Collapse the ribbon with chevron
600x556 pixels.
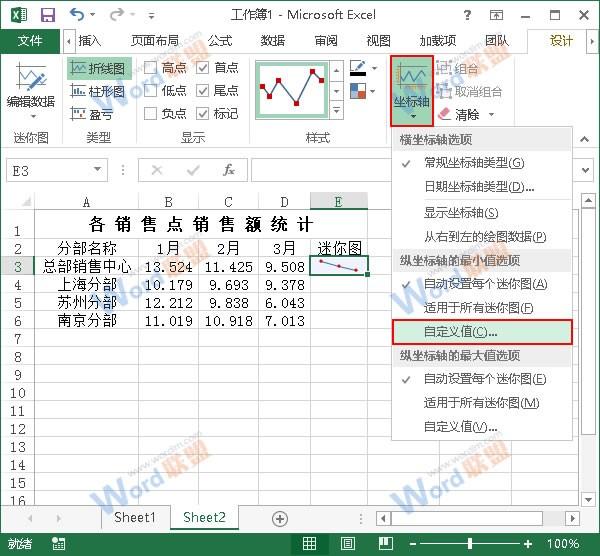584,139
